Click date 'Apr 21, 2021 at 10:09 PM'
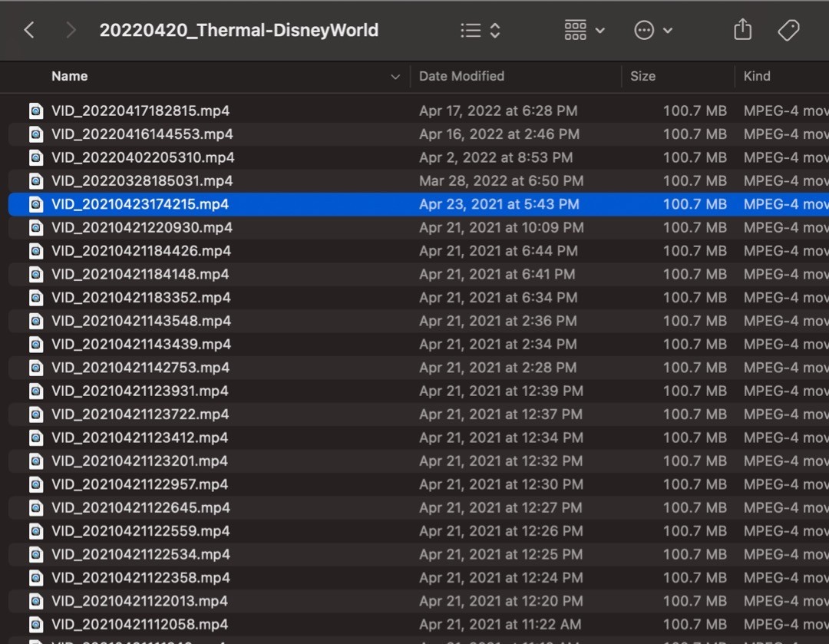Image resolution: width=829 pixels, height=644 pixels. click(x=501, y=227)
